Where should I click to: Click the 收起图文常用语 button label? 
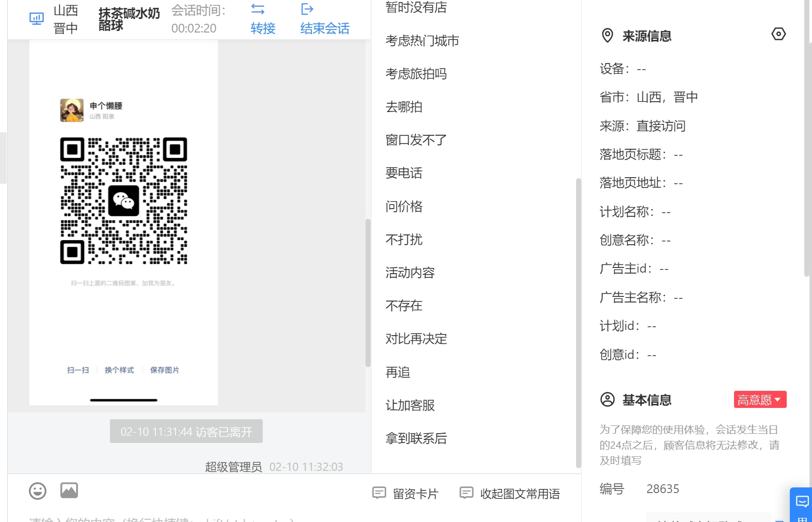[520, 494]
